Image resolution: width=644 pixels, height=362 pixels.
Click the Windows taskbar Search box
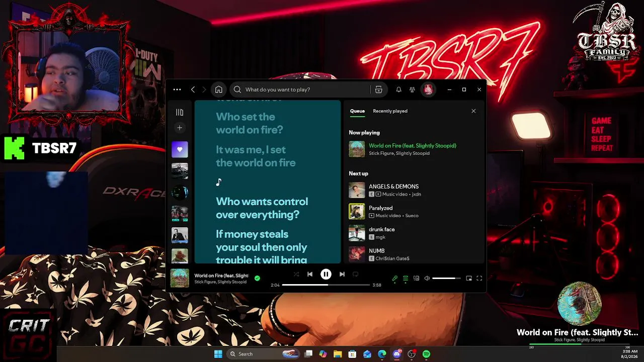point(264,354)
